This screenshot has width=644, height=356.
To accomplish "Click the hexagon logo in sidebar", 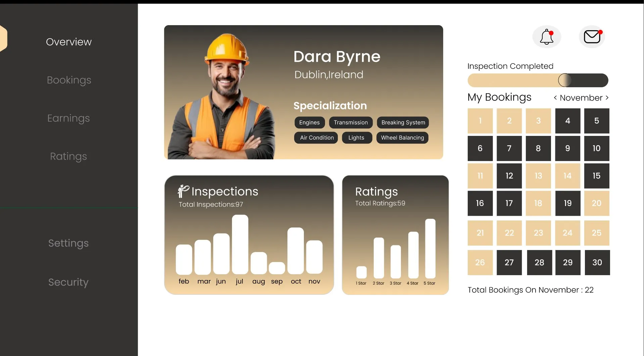I will coord(3,38).
